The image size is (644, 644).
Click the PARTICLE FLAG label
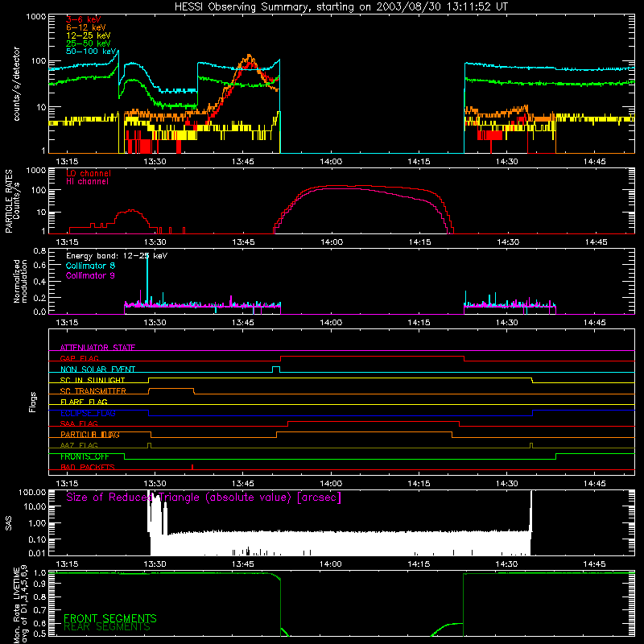coord(90,435)
